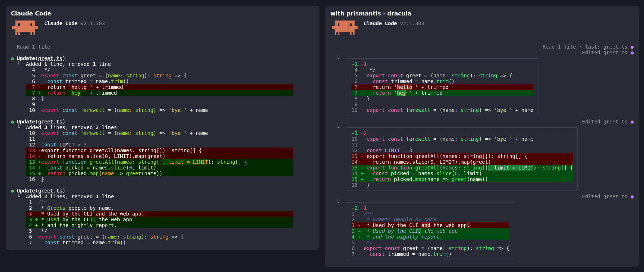Click the '+2 −1' diff counter
The width and height of the screenshot is (644, 272).
pos(359,208)
